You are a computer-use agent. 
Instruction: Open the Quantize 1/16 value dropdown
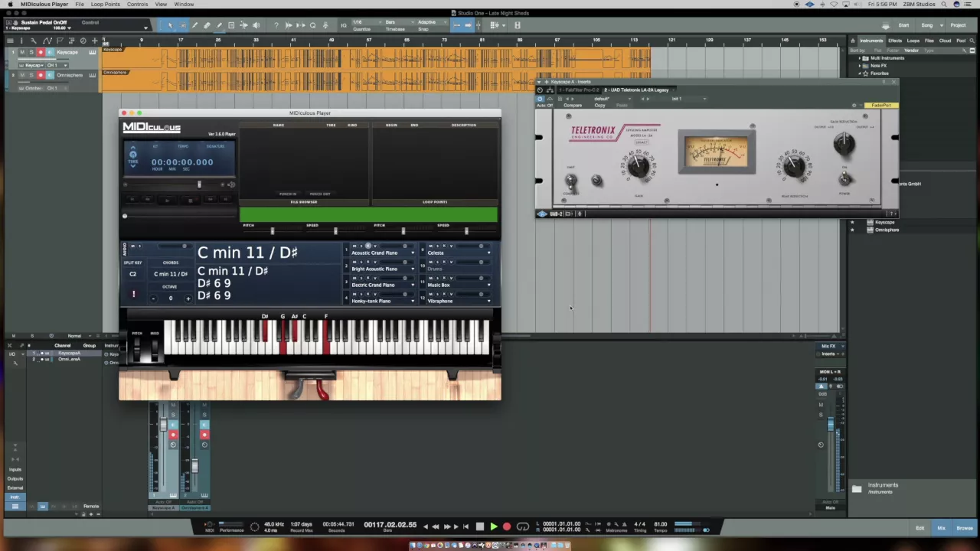point(367,22)
